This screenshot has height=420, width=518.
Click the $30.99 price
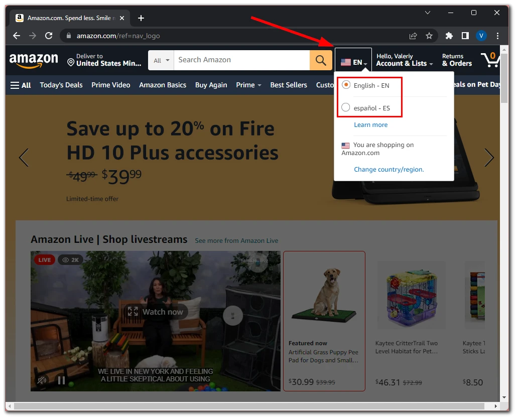(301, 382)
